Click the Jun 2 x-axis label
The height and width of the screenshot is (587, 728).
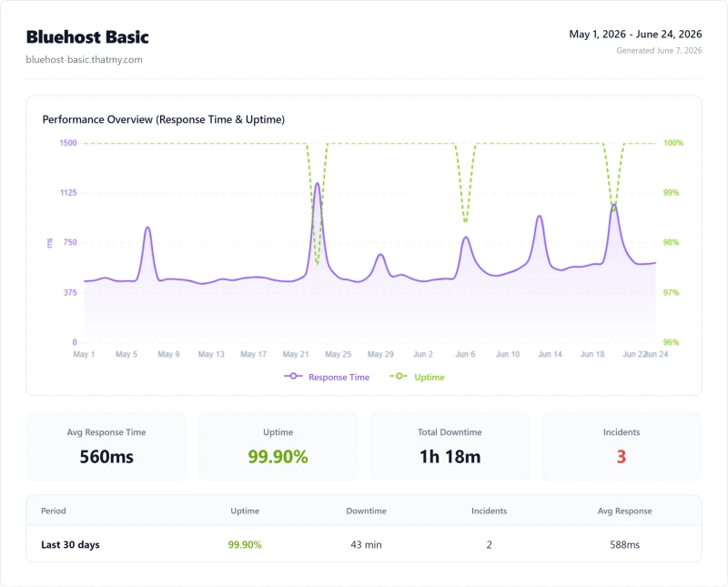tap(423, 354)
